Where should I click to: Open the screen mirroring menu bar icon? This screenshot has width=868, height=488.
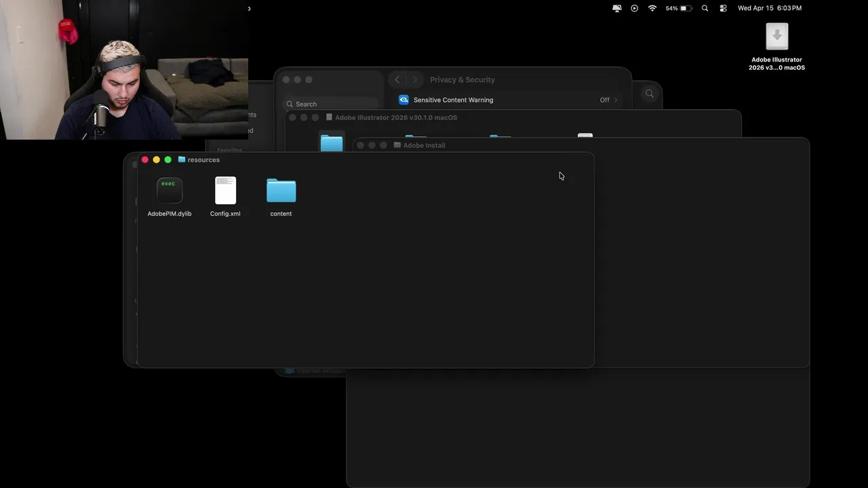[617, 8]
